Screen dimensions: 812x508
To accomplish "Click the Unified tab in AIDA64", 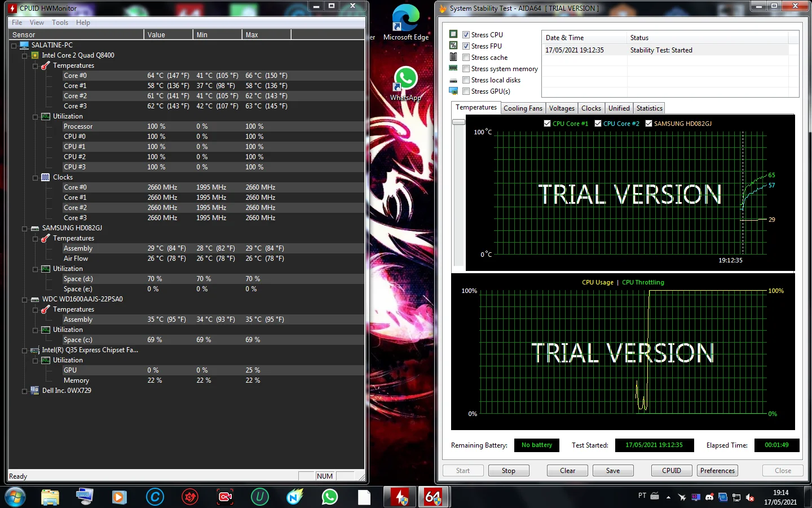I will point(619,108).
